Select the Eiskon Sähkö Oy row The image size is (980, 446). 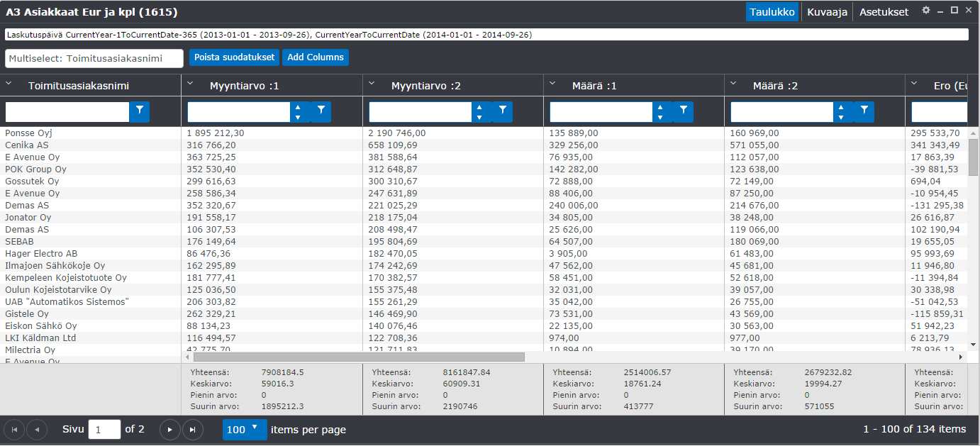pyautogui.click(x=484, y=325)
